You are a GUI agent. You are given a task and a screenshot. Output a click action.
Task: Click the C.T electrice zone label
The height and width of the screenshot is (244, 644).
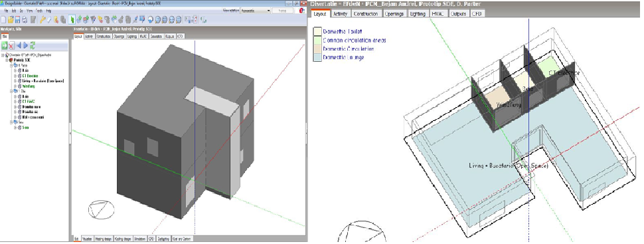(x=564, y=73)
